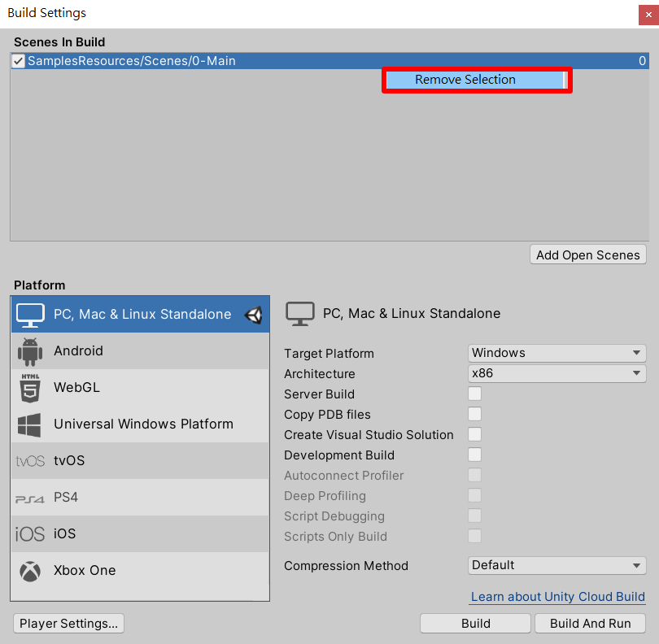Select the tvOS platform row
The width and height of the screenshot is (659, 644).
[140, 461]
